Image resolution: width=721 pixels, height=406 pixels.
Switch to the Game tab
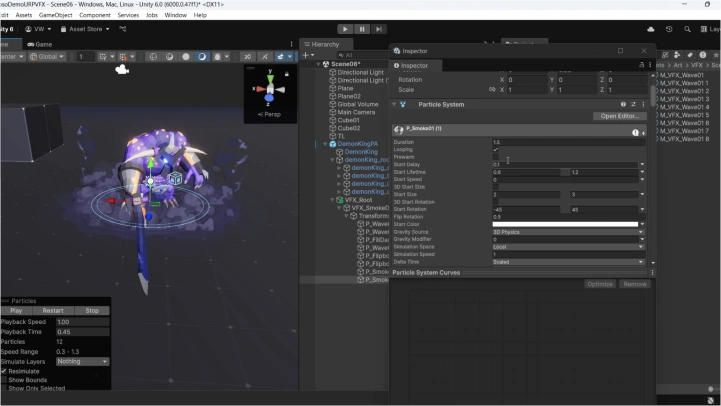pos(40,45)
